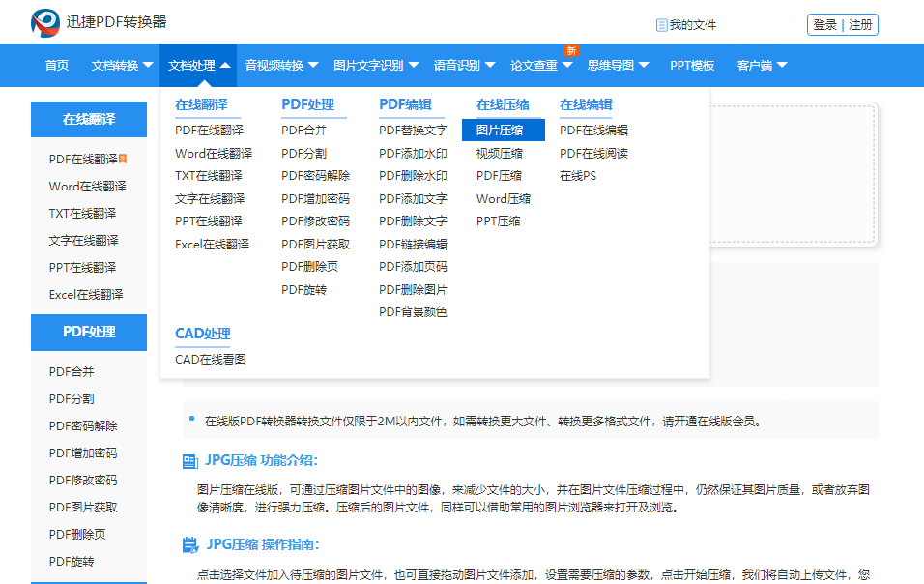The image size is (924, 584).
Task: Click PDF修改密码 in the dropdown menu
Action: pos(315,221)
